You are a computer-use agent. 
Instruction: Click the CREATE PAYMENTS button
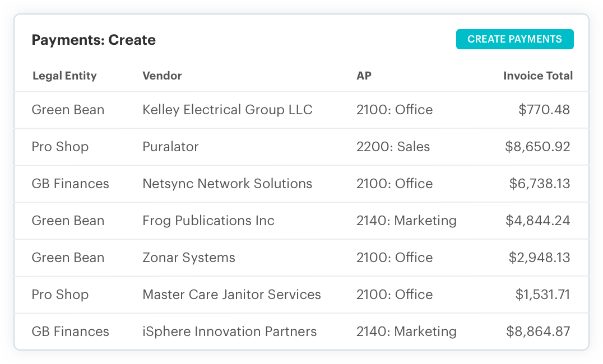(514, 39)
